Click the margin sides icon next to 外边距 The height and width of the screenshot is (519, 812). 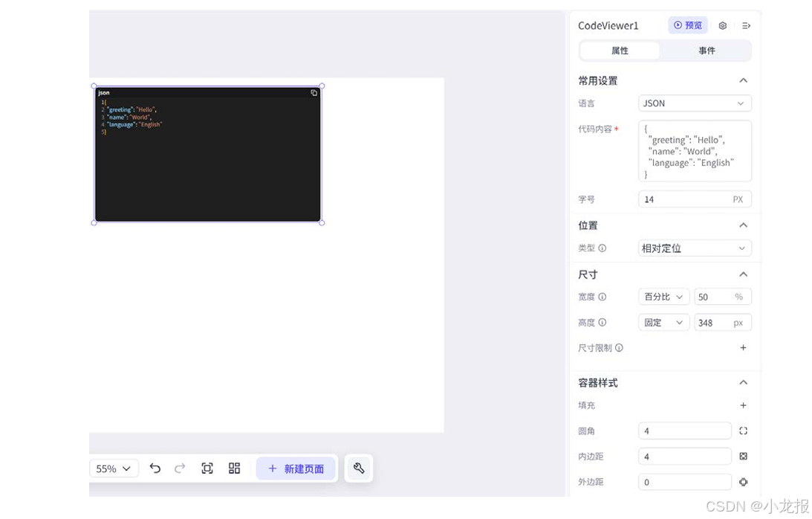click(743, 482)
